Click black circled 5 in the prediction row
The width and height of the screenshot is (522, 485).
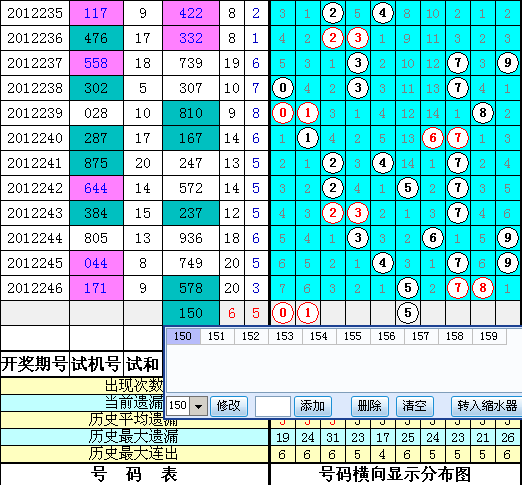(408, 313)
